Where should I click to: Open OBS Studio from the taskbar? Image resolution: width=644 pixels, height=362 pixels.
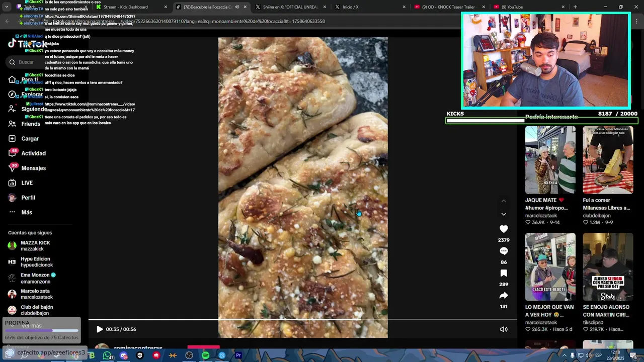tap(189, 355)
